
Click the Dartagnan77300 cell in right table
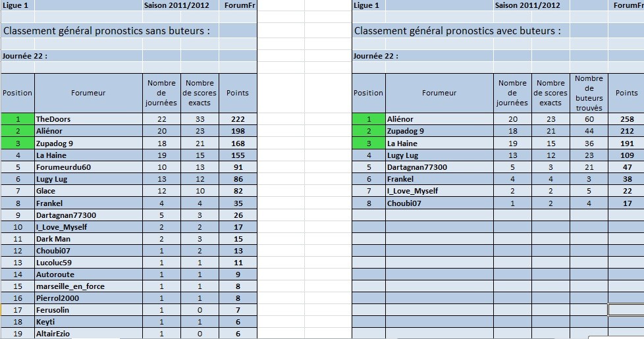(x=439, y=167)
